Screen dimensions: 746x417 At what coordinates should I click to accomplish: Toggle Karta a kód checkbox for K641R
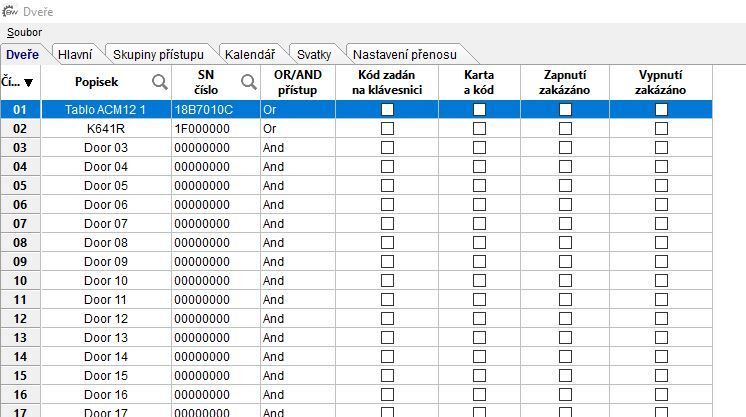479,128
